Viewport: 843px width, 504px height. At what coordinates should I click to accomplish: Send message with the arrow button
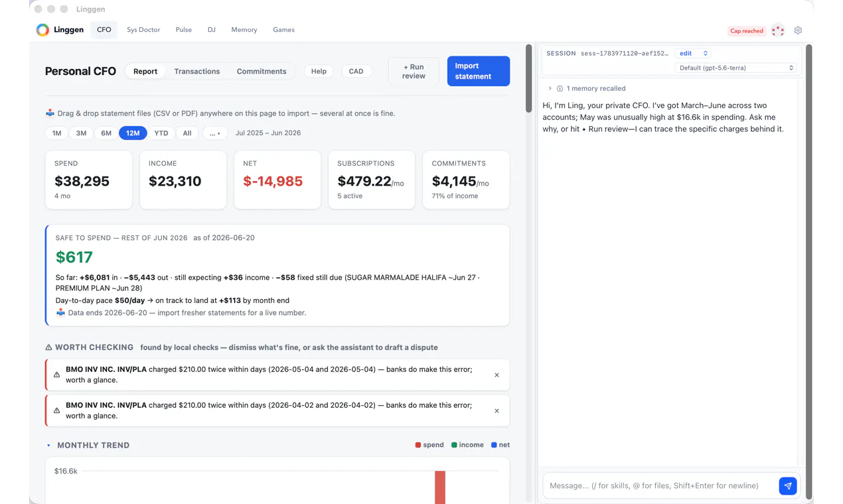pos(788,486)
